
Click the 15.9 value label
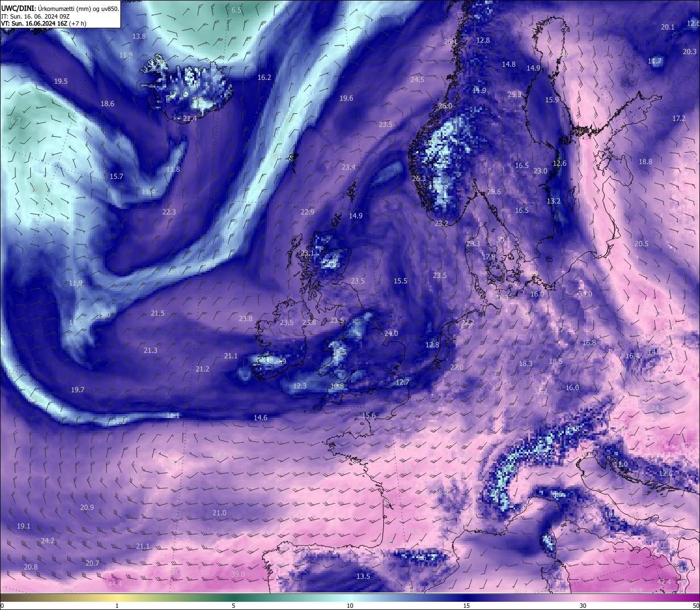tap(552, 100)
